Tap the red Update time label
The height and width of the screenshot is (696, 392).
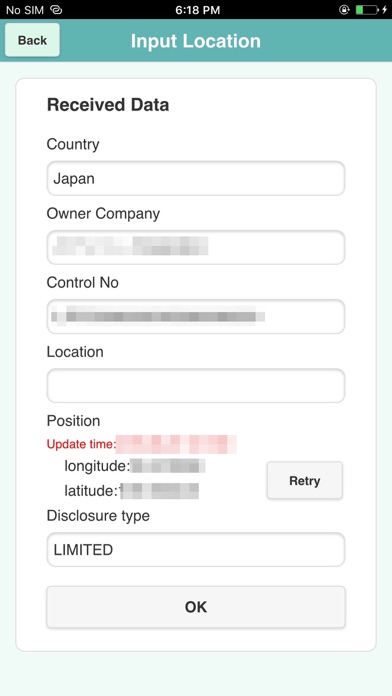coord(81,444)
